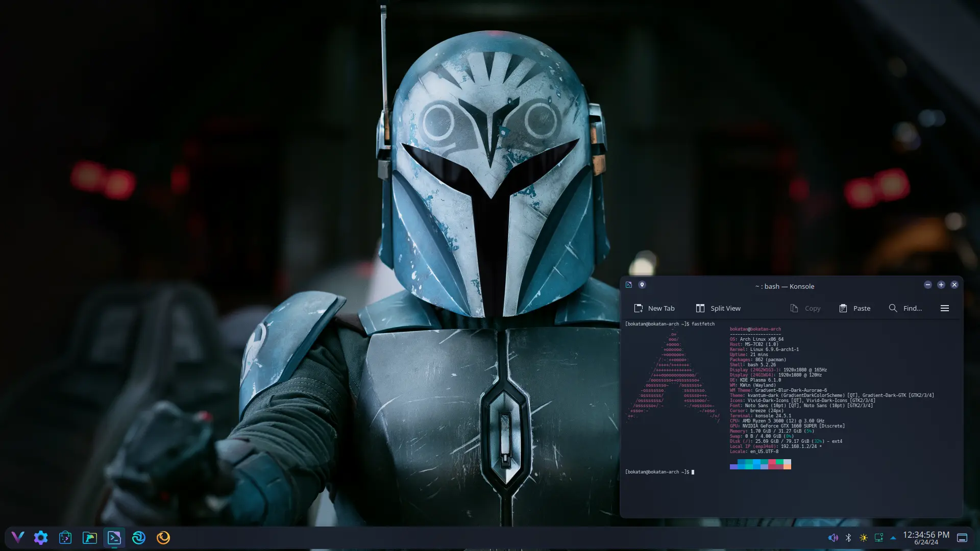Launch System Settings gear icon from panel
Viewport: 980px width, 551px height.
(x=41, y=537)
